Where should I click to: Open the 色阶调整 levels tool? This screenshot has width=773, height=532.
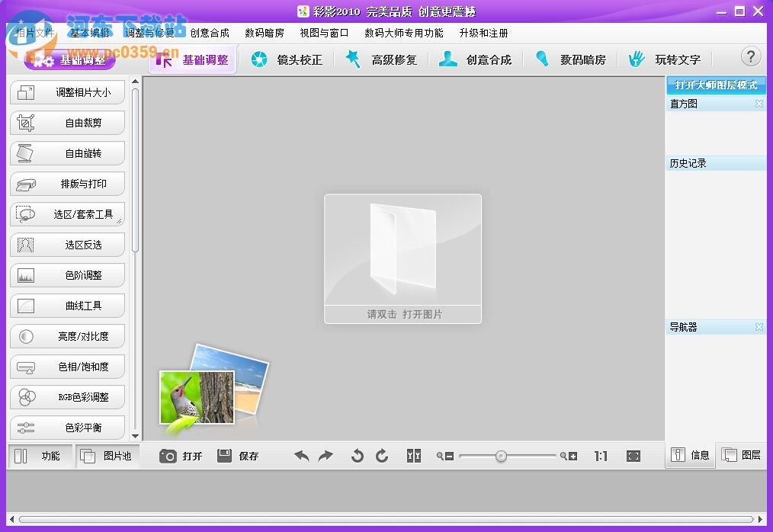[67, 275]
